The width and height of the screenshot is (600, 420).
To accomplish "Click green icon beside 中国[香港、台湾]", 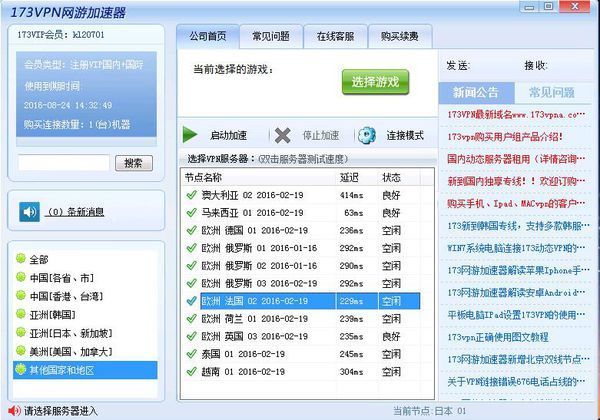I will [x=21, y=295].
